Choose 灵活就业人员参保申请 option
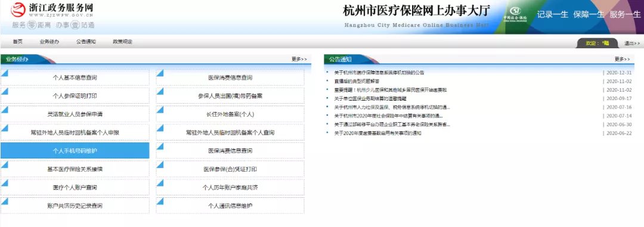 tap(75, 114)
